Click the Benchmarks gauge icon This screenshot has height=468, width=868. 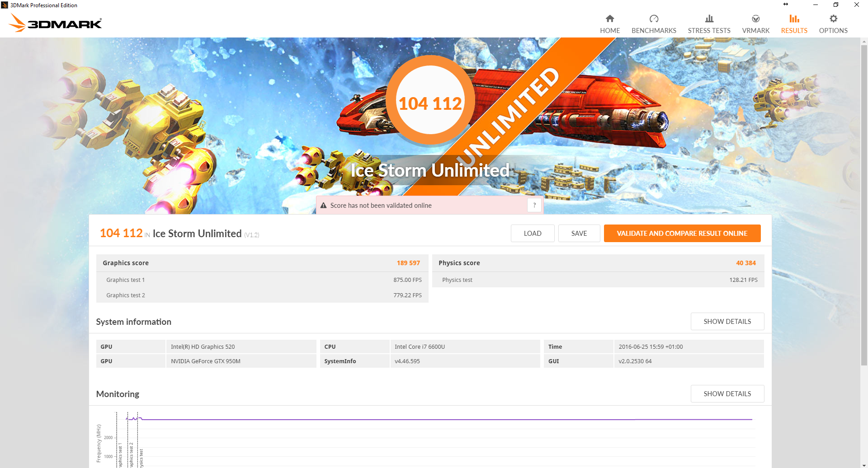654,19
